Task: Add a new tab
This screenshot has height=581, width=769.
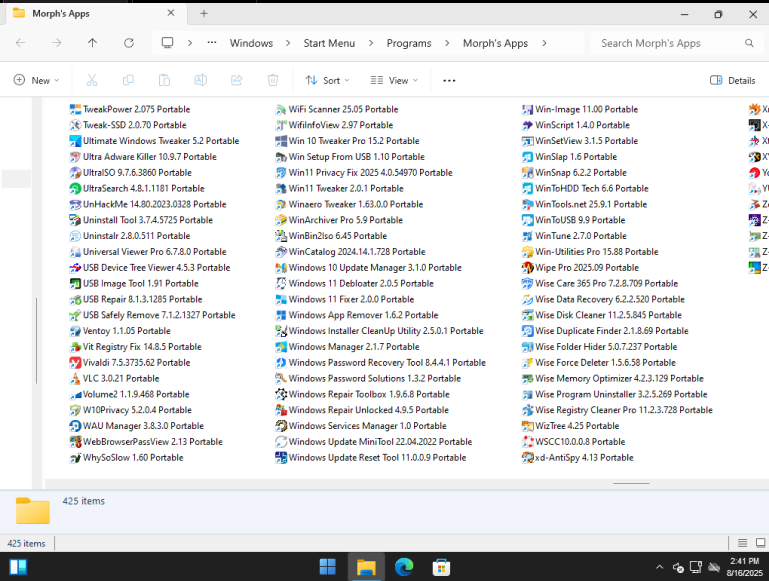Action: 204,14
